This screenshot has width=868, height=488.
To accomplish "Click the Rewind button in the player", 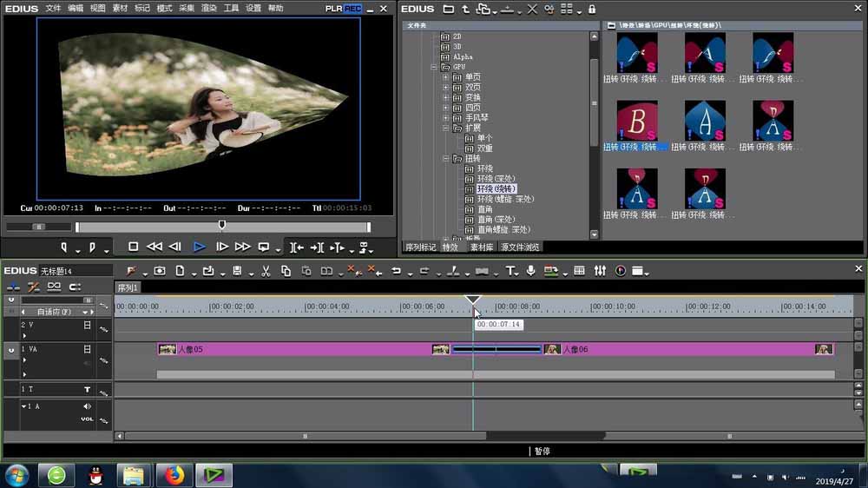I will 155,247.
